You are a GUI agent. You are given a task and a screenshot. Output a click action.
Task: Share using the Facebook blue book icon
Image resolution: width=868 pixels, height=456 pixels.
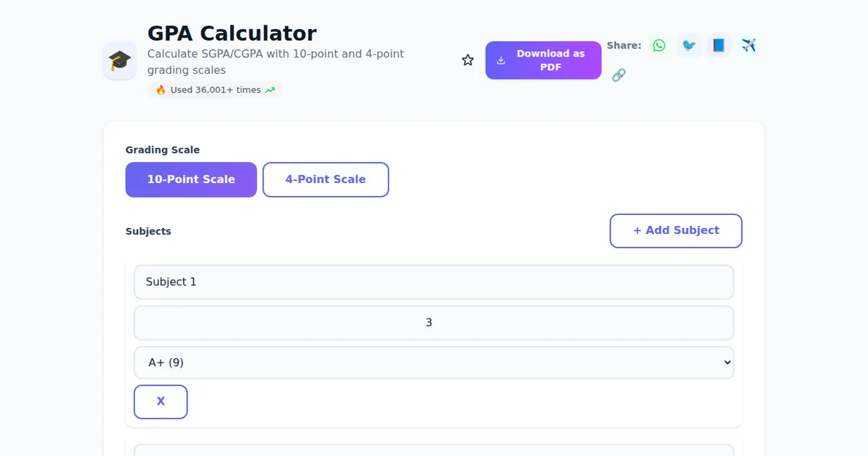[x=718, y=45]
